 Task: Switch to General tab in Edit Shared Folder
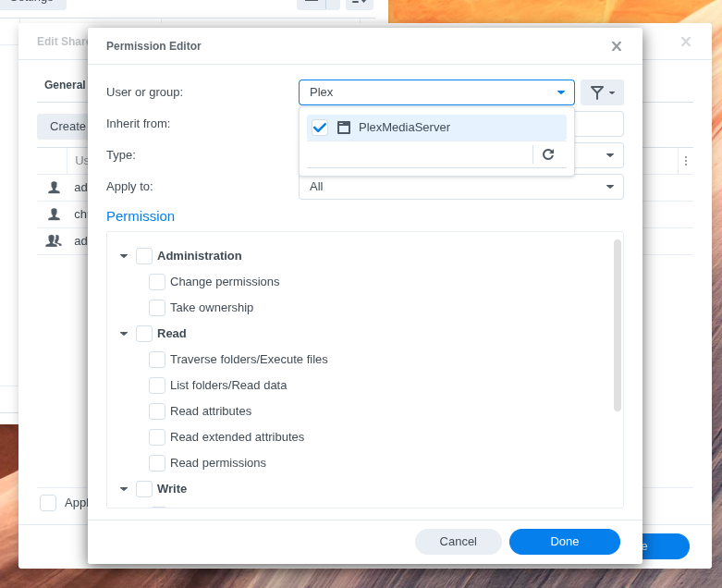65,85
